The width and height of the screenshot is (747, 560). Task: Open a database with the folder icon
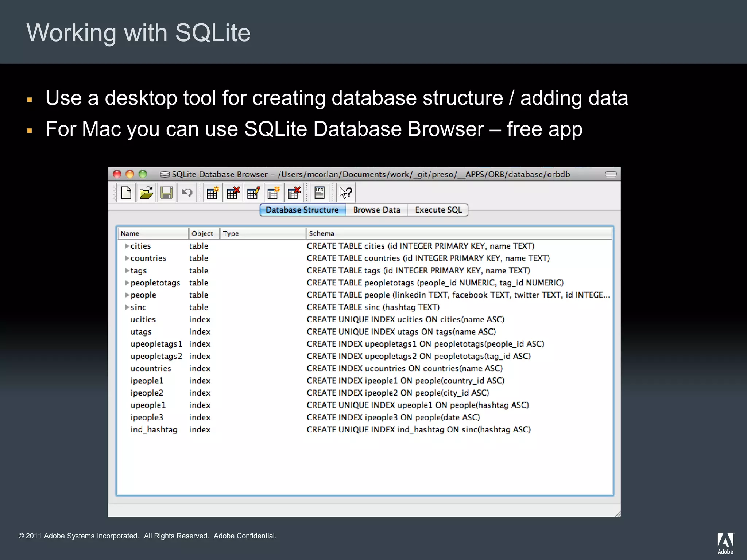pyautogui.click(x=146, y=192)
